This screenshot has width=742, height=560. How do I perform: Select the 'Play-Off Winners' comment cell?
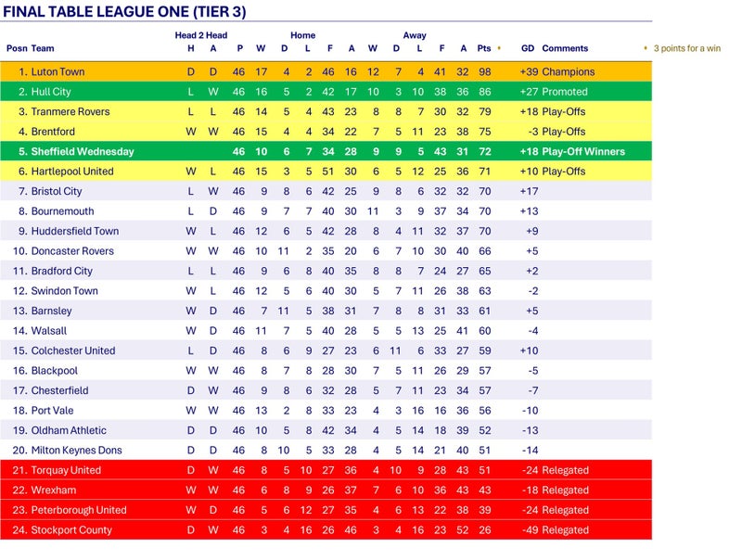coord(583,151)
